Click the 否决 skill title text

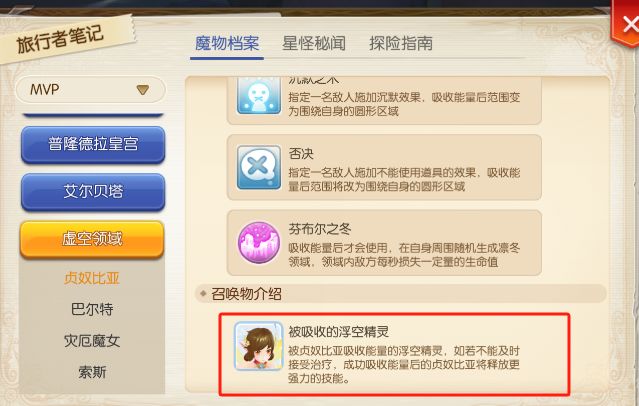[x=301, y=154]
